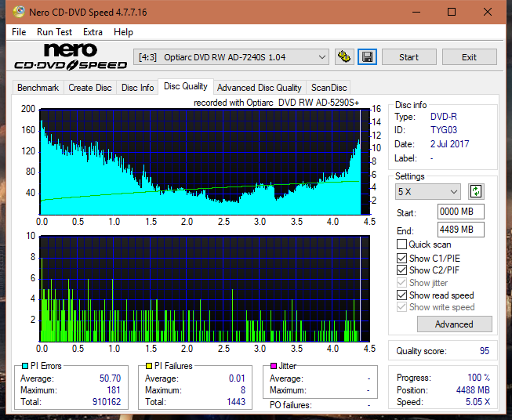Switch to the Create Disc tab
Screen dimensions: 512x420
tap(90, 88)
